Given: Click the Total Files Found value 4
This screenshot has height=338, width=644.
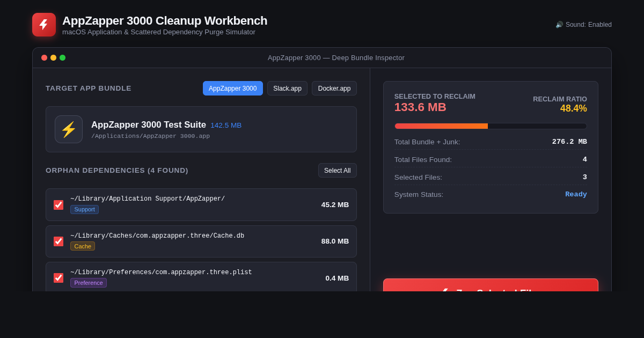Looking at the screenshot, I should coord(585,159).
